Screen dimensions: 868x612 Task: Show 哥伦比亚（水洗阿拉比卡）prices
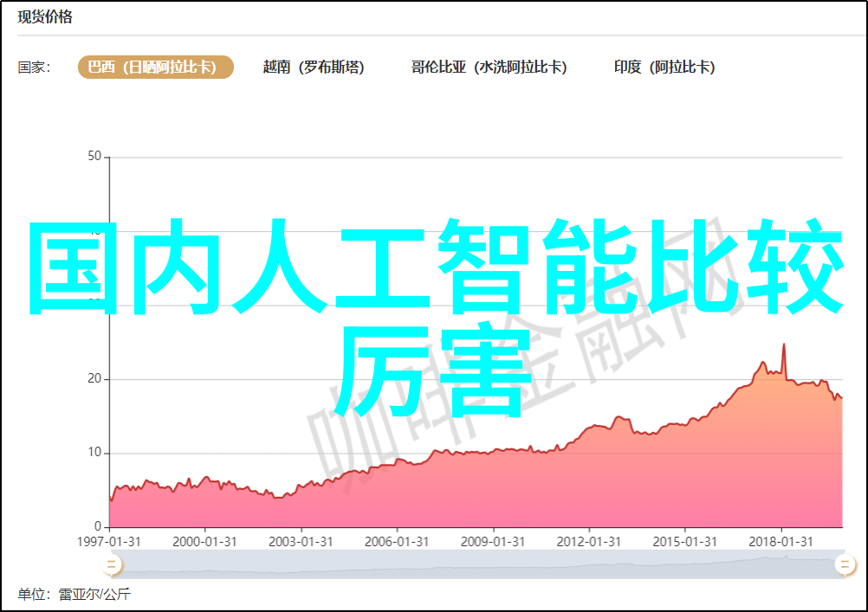(489, 68)
